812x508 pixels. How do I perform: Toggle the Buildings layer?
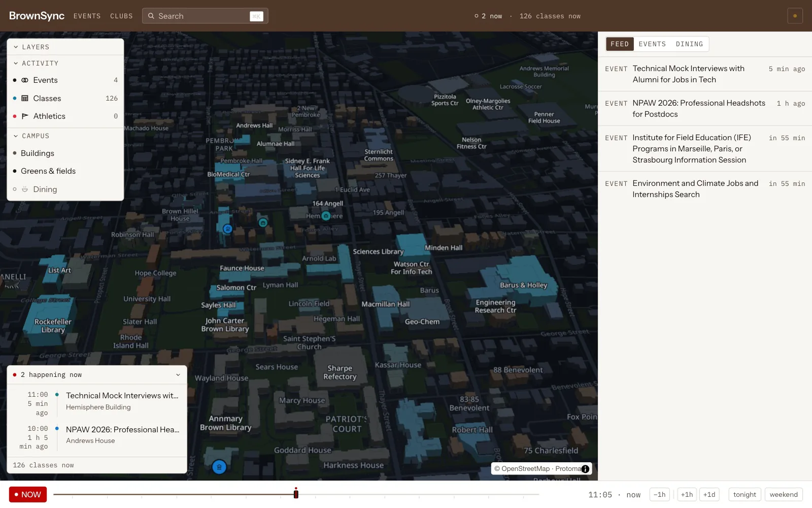pyautogui.click(x=65, y=153)
